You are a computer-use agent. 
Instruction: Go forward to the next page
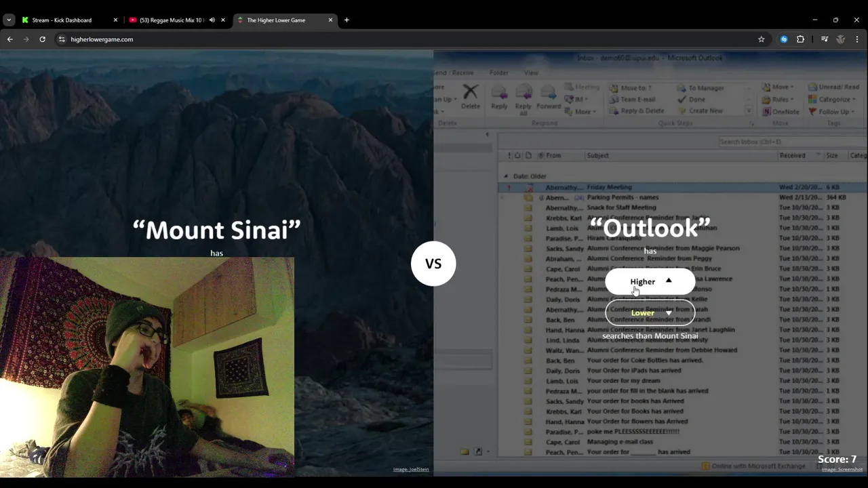coord(26,39)
